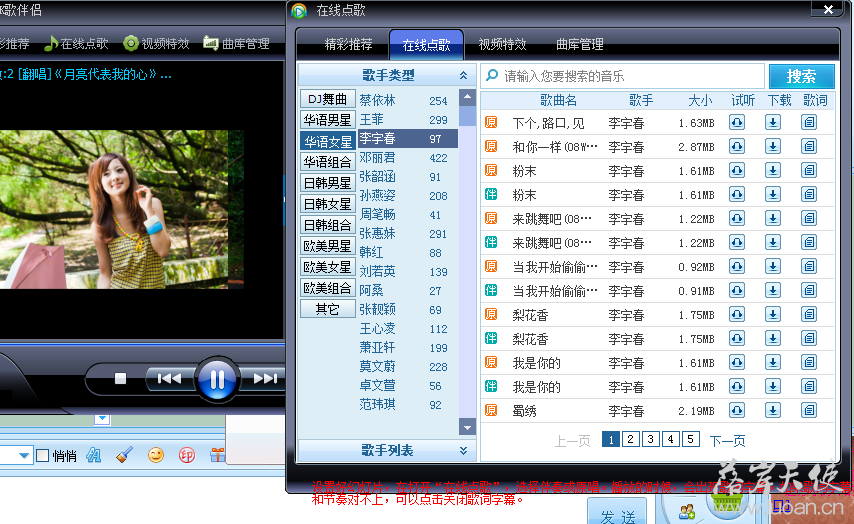This screenshot has width=854, height=524.
Task: Click the 发送 send button
Action: click(617, 512)
